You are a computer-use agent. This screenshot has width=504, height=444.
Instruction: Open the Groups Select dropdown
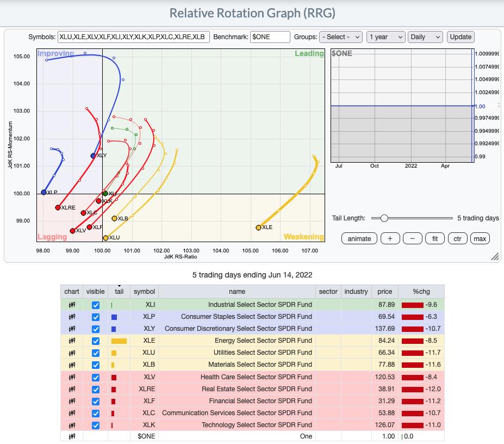pyautogui.click(x=341, y=37)
